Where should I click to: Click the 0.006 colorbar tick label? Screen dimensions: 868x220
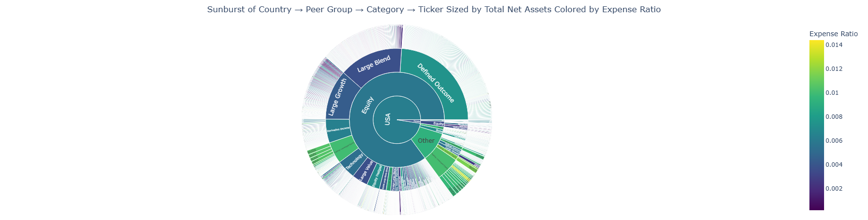click(834, 141)
